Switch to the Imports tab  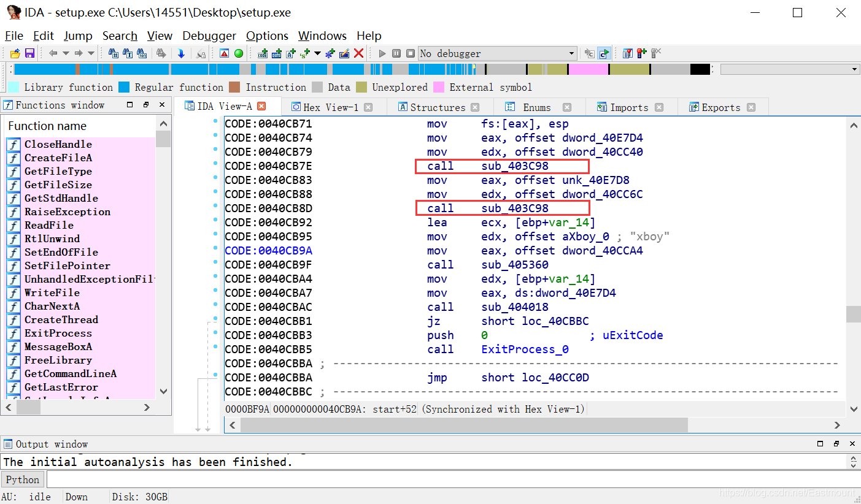628,107
